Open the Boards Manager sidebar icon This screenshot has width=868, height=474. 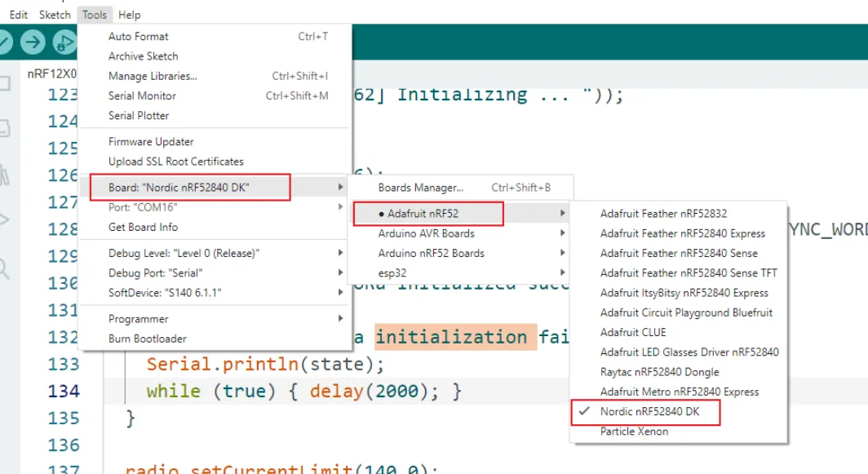(x=5, y=128)
